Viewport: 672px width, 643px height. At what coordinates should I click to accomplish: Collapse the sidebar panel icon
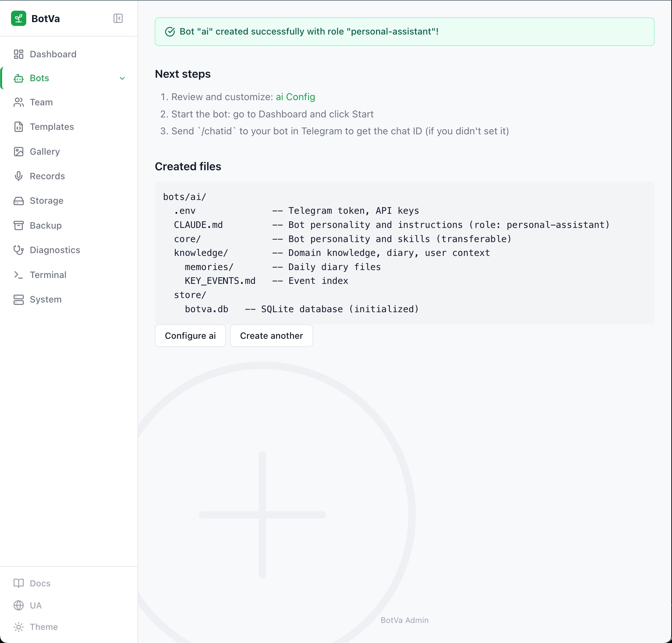pos(118,18)
